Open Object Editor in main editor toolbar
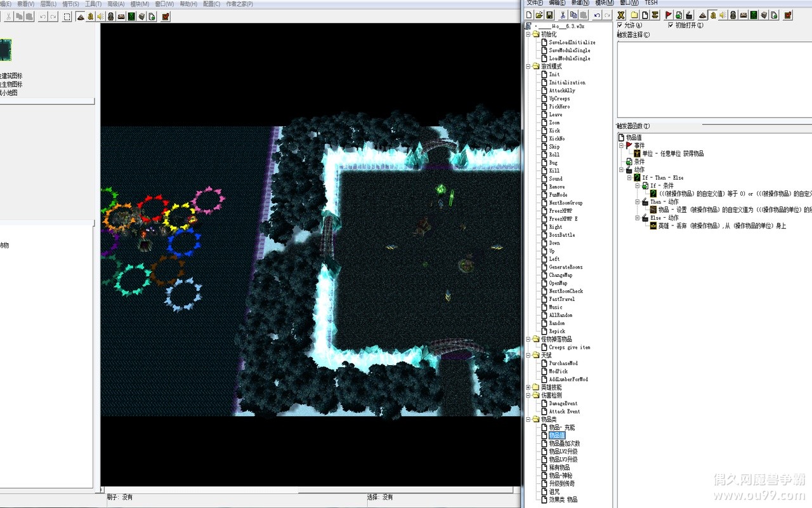 click(110, 17)
